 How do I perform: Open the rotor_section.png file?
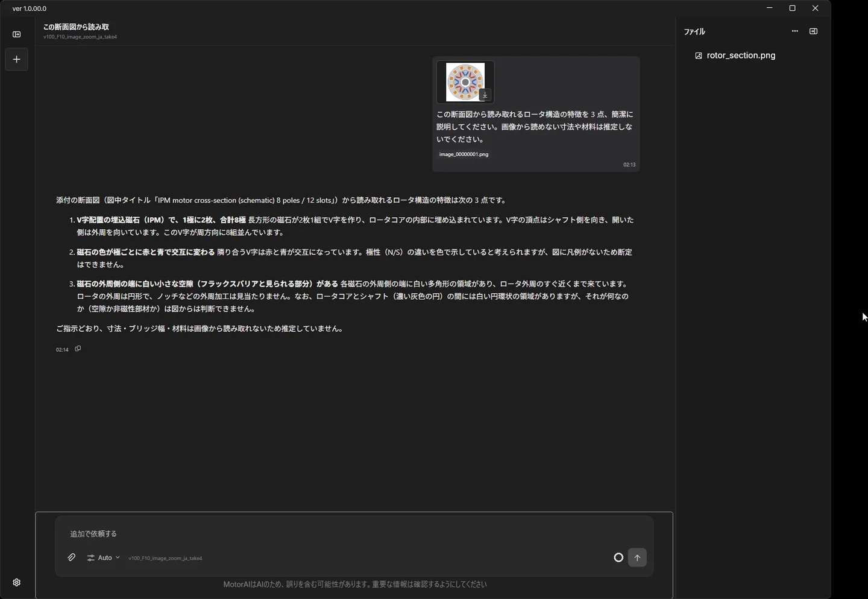coord(735,55)
